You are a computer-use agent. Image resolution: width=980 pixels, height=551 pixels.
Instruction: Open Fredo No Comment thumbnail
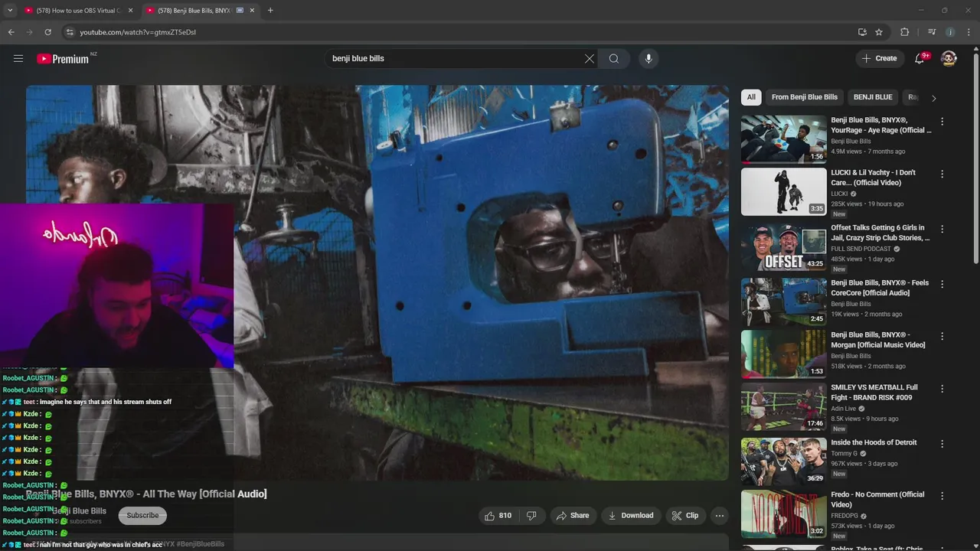pyautogui.click(x=783, y=514)
